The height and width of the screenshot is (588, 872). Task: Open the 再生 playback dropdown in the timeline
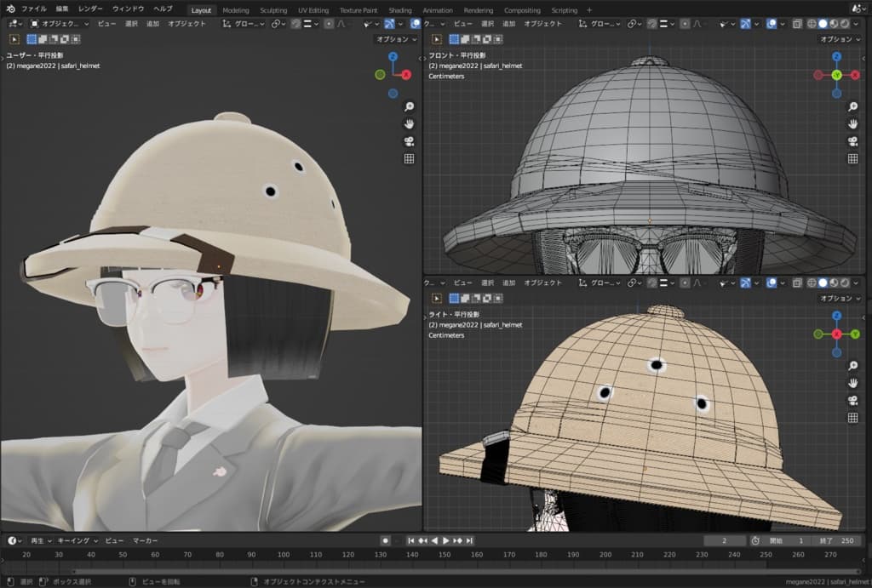[40, 540]
